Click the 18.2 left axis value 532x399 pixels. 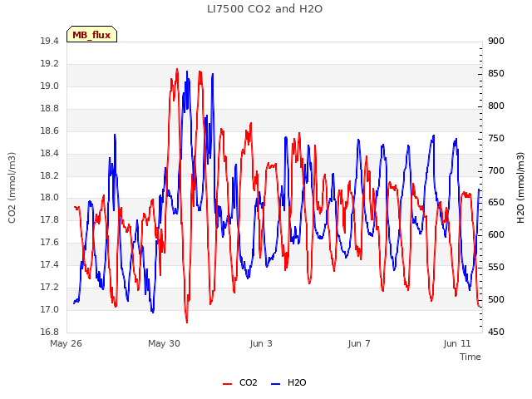coord(50,175)
